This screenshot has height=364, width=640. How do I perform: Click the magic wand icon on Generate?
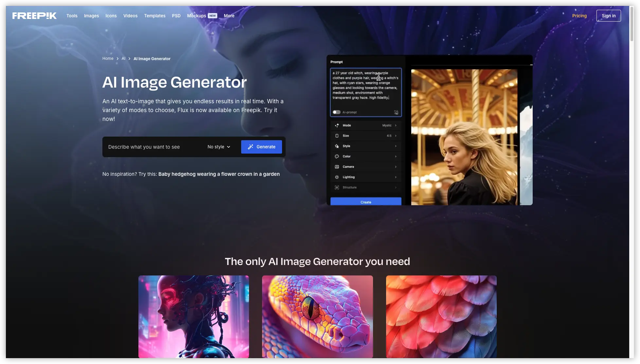[251, 147]
